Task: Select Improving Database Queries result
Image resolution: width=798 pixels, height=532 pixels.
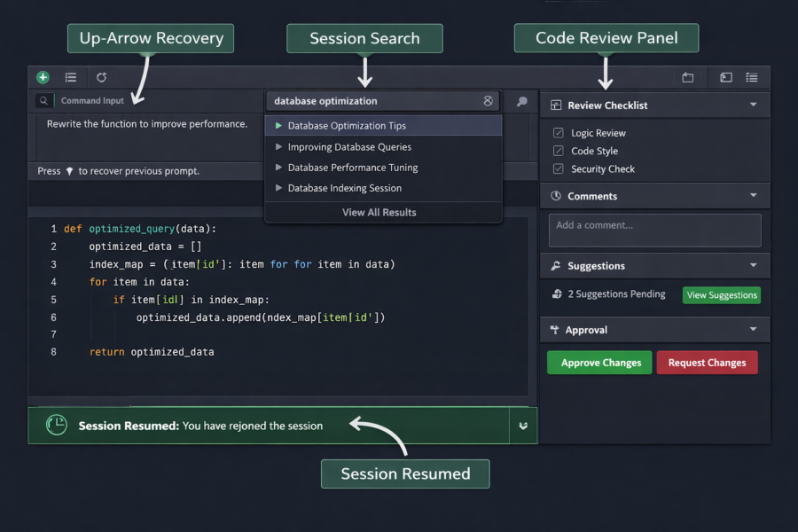Action: (x=383, y=146)
